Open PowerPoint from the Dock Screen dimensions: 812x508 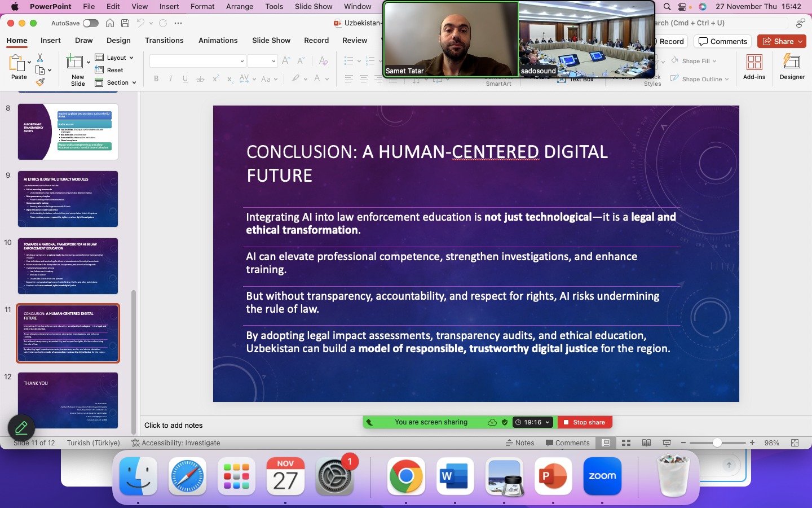pos(553,477)
